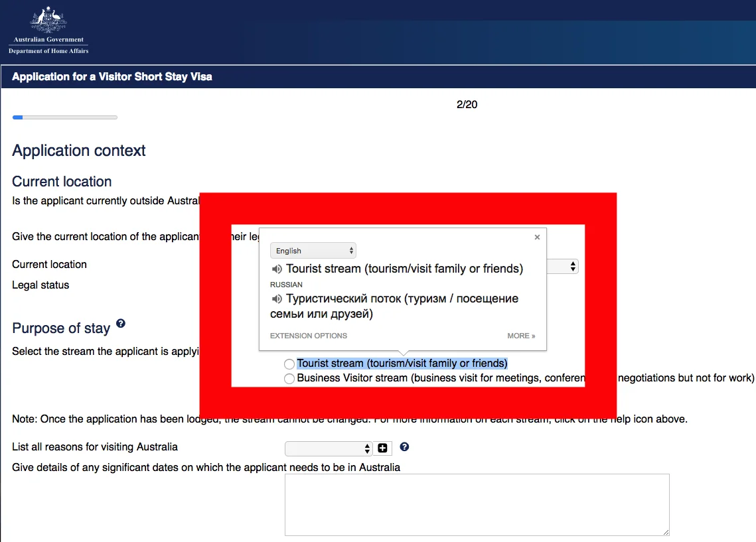Close the translation popup
756x542 pixels.
[x=537, y=237]
